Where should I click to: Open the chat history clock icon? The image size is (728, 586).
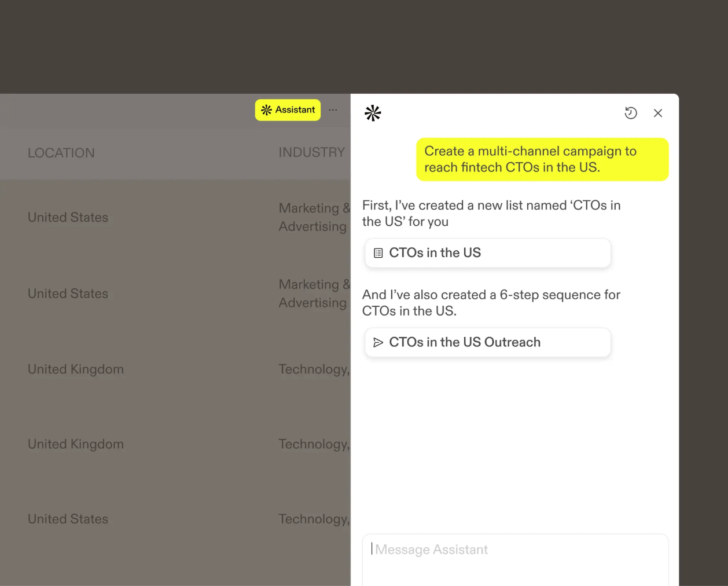pyautogui.click(x=631, y=113)
